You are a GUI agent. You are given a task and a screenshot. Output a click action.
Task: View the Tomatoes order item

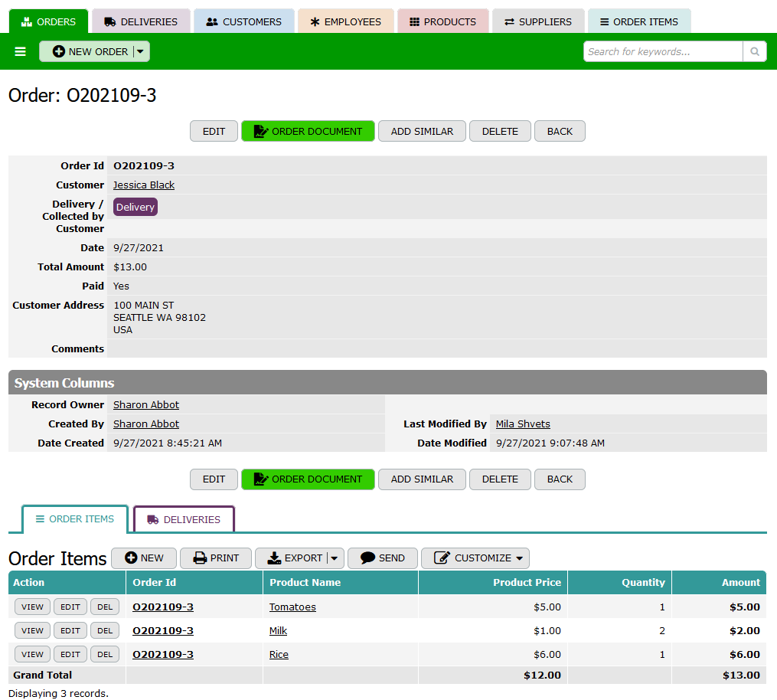(32, 607)
